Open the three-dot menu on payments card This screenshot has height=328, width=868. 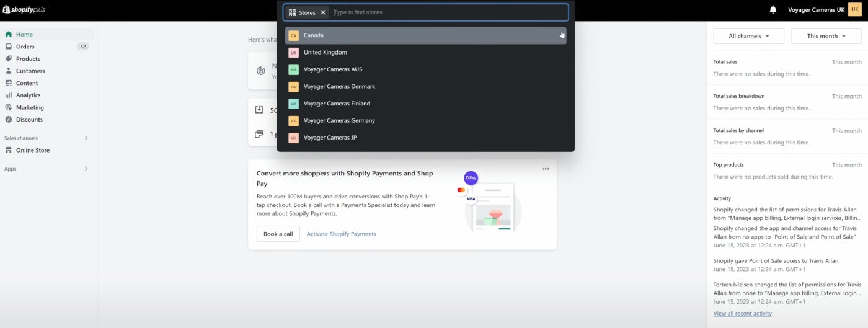[546, 169]
